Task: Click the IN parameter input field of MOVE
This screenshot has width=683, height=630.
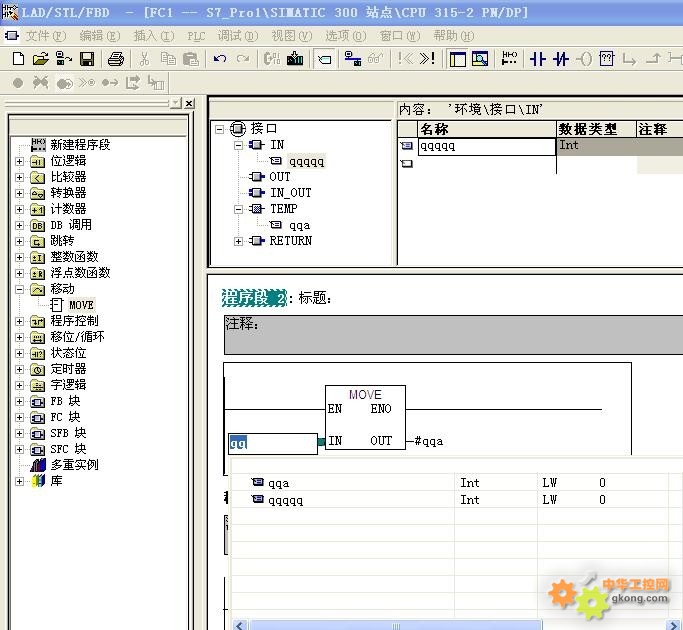Action: point(273,444)
